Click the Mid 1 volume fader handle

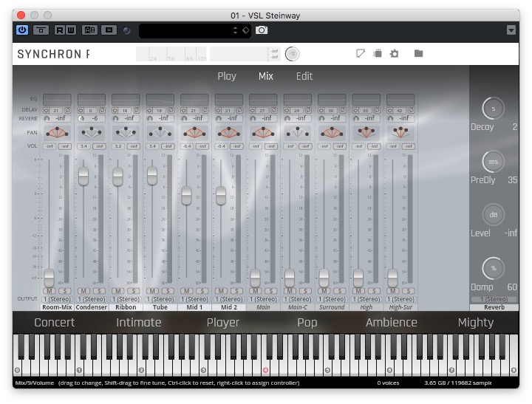[186, 196]
